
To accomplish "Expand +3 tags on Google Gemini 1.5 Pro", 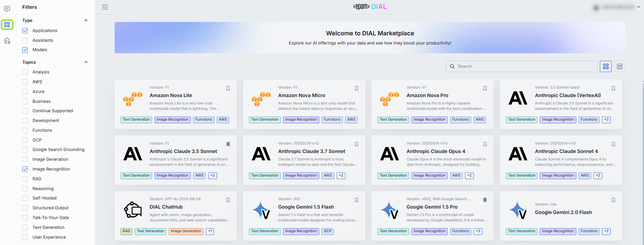I will (478, 231).
